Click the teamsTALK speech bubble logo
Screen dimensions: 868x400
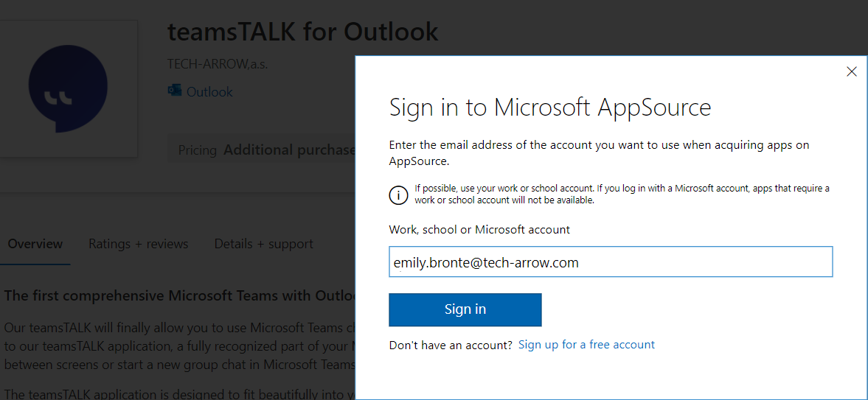(68, 88)
